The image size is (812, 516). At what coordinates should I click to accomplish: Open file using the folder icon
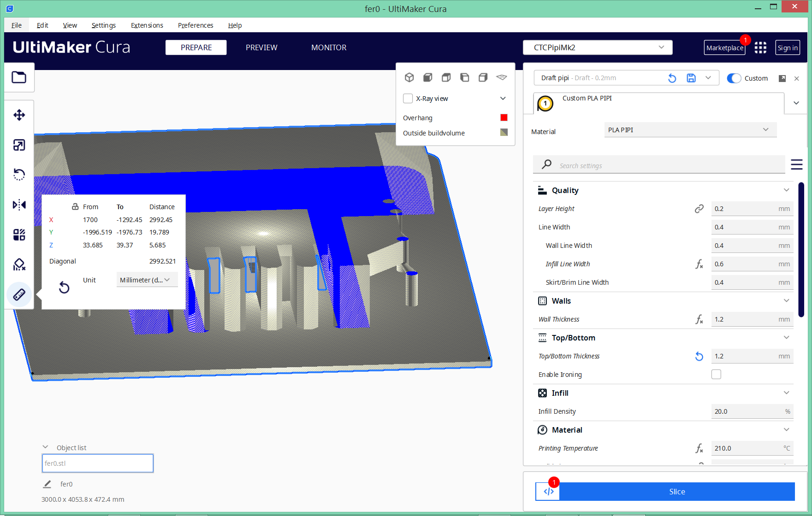[x=19, y=77]
